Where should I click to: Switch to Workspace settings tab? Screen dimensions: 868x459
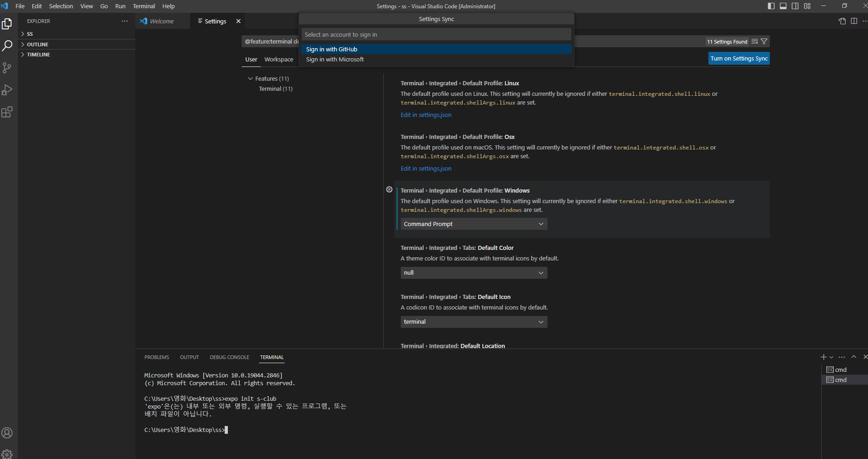tap(279, 60)
